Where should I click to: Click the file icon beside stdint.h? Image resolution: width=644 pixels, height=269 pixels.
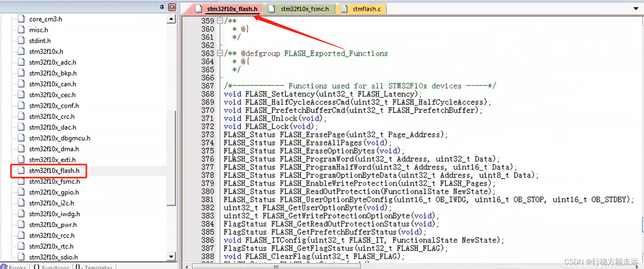(22, 40)
